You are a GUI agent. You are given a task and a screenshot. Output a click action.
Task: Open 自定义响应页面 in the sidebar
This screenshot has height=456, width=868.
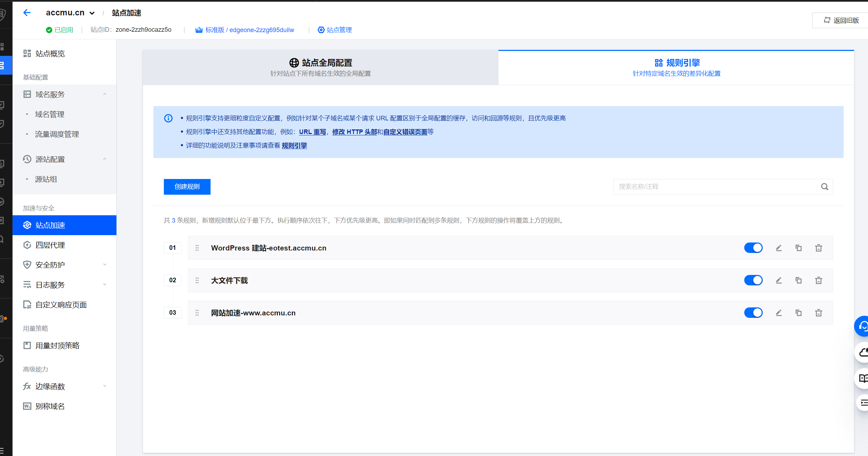(x=64, y=305)
